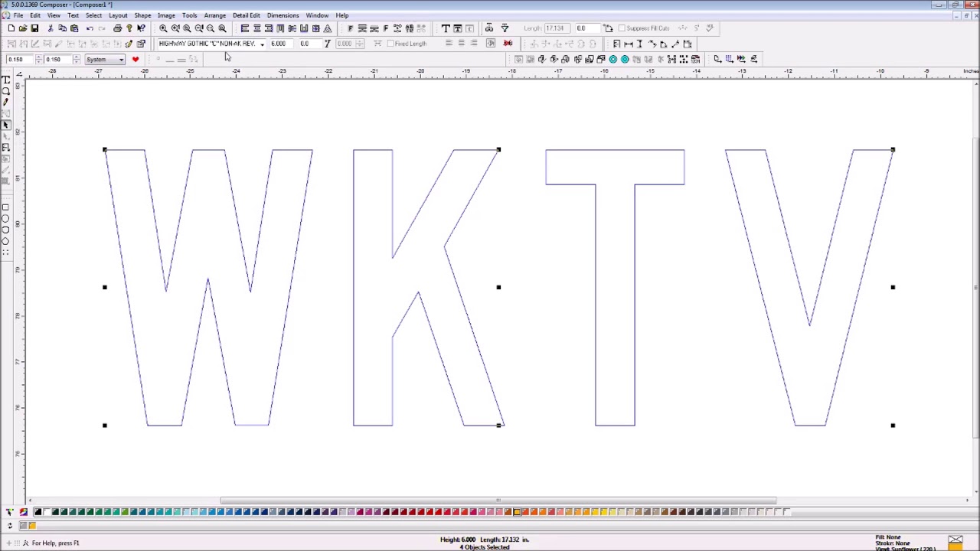
Task: Click the properties icon left of the font dropdown
Action: click(141, 44)
